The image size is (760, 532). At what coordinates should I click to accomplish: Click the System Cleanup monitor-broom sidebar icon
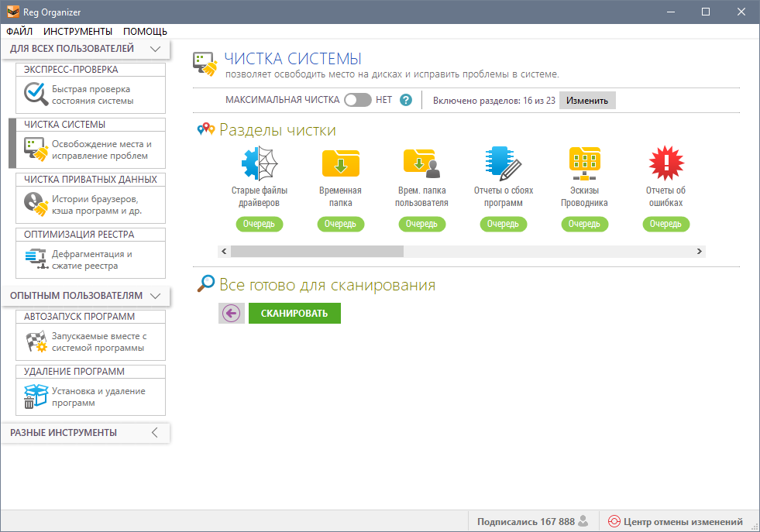click(x=36, y=149)
